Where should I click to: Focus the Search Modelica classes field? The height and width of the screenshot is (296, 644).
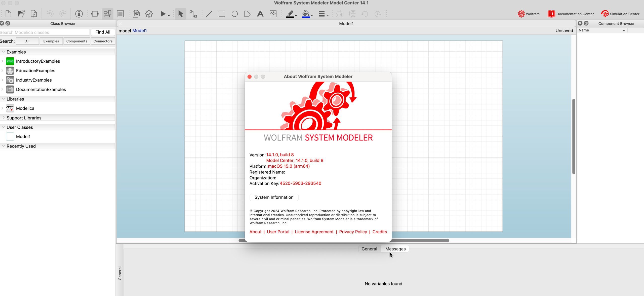point(45,32)
